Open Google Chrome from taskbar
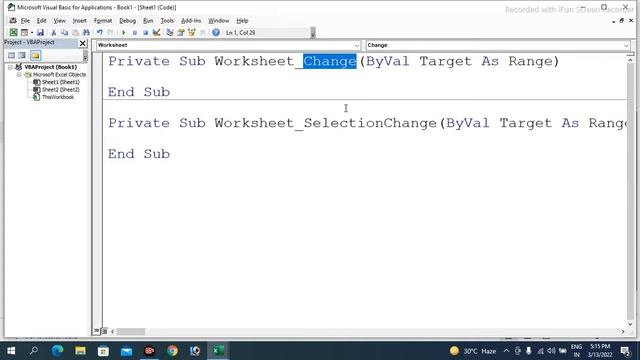640x360 pixels. [x=172, y=351]
